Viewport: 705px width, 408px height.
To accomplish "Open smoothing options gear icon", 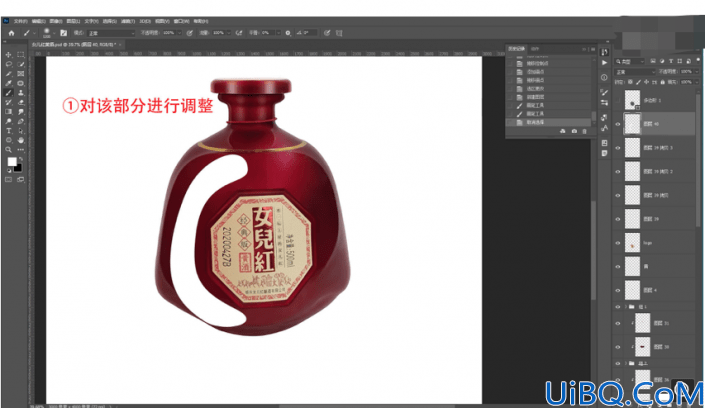I will click(x=288, y=33).
